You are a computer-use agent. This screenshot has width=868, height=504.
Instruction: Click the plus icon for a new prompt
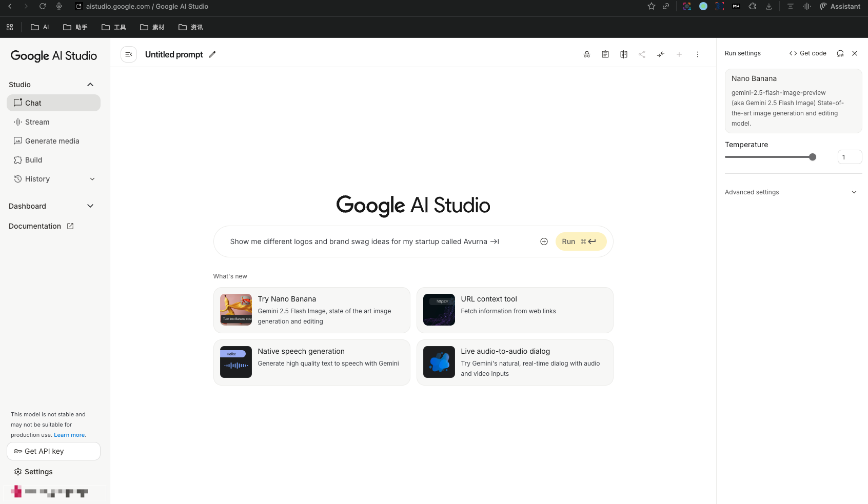[x=679, y=54]
